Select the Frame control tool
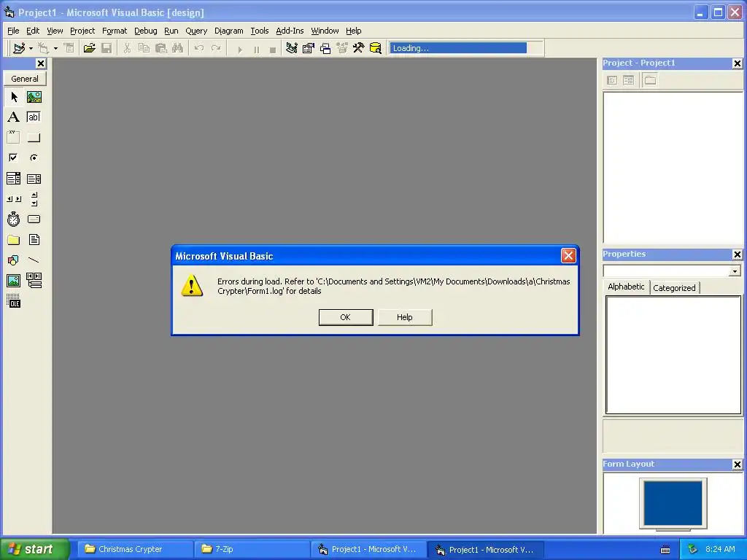This screenshot has height=560, width=747. point(14,138)
